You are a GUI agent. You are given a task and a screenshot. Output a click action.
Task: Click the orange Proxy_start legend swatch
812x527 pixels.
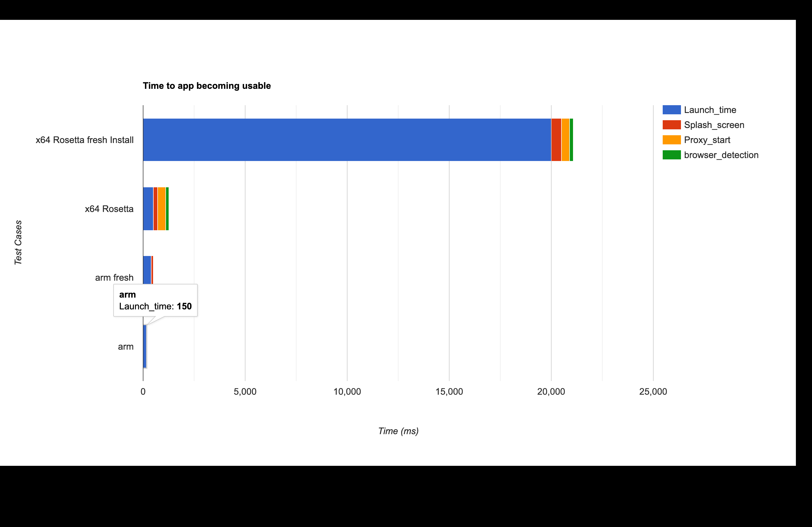click(672, 140)
